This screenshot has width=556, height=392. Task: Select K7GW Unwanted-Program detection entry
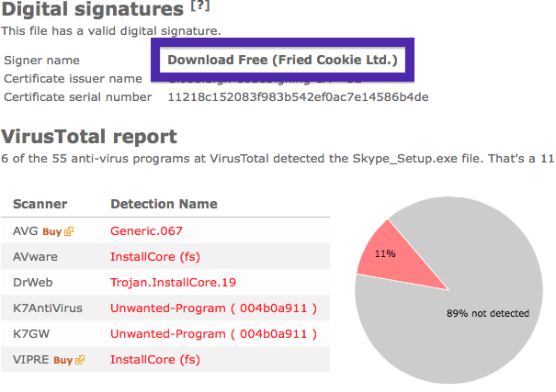213,334
